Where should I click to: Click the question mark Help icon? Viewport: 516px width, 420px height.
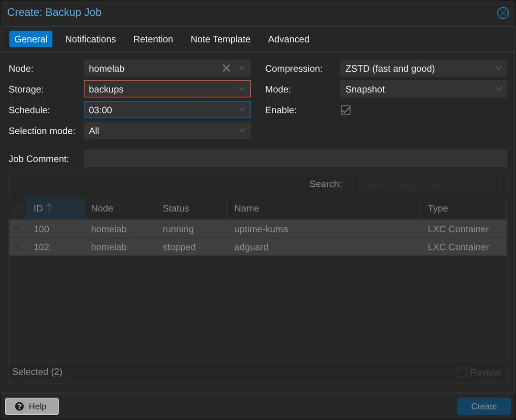click(20, 406)
